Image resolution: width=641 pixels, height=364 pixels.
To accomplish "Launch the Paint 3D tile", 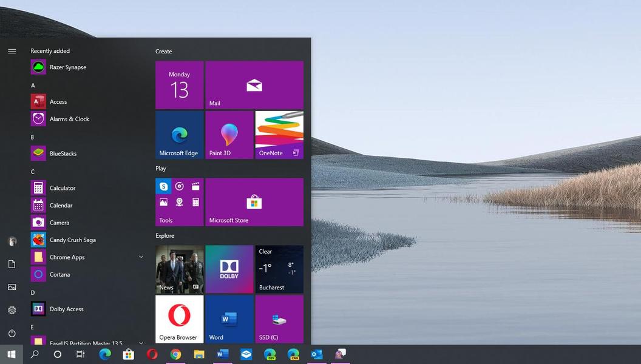I will 229,135.
